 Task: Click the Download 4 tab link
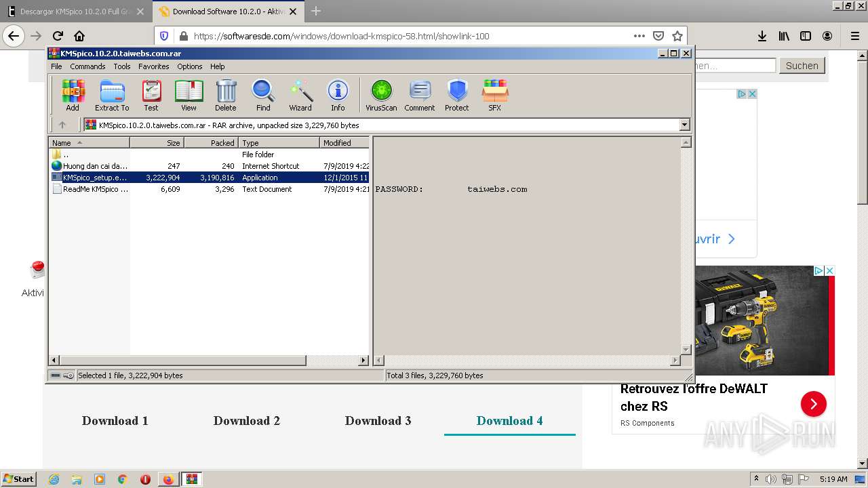coord(509,421)
